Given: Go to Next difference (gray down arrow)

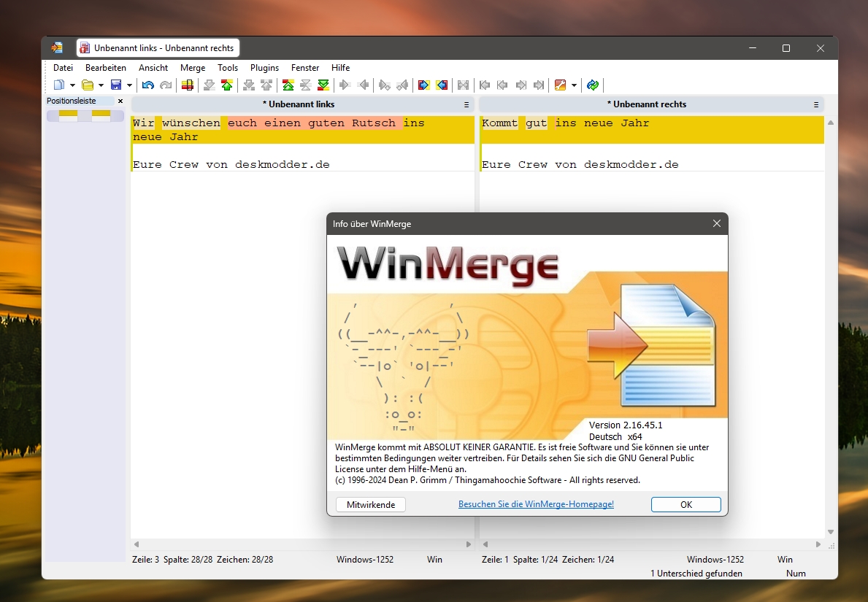Looking at the screenshot, I should point(210,85).
